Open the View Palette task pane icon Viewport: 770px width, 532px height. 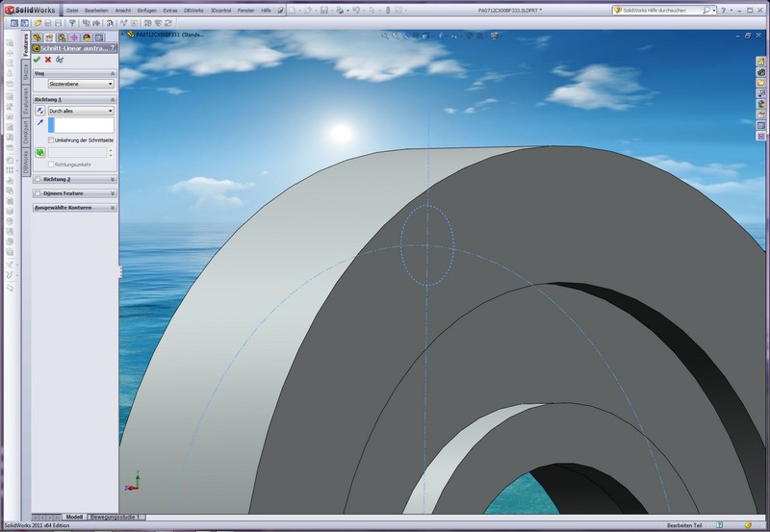(760, 93)
